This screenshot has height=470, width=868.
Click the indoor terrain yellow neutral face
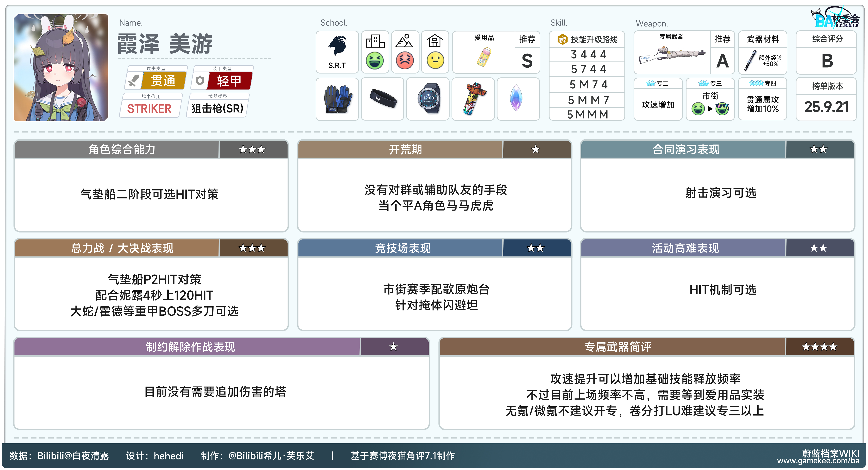(x=435, y=61)
